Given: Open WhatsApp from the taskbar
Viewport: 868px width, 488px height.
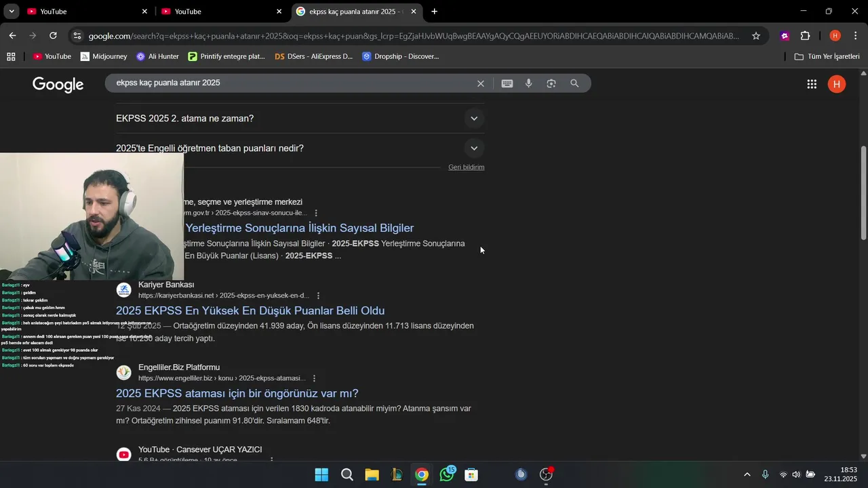Looking at the screenshot, I should [447, 474].
